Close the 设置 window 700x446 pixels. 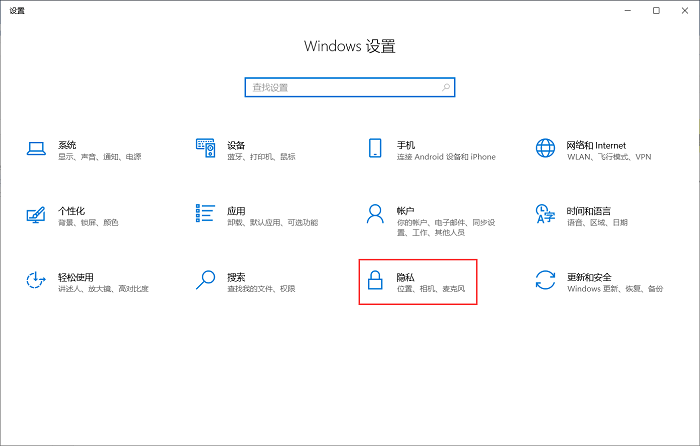pyautogui.click(x=684, y=10)
